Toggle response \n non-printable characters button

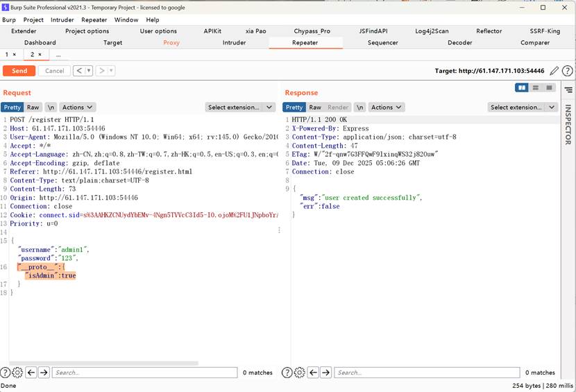pyautogui.click(x=359, y=108)
